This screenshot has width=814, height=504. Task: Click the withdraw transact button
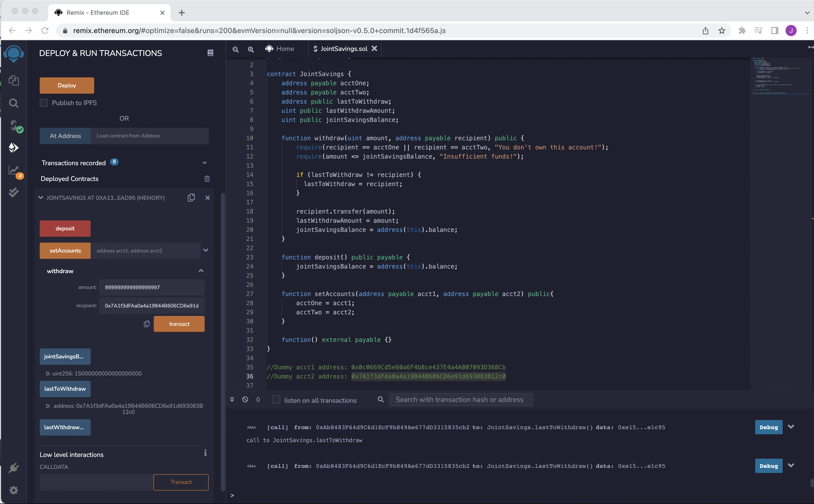pyautogui.click(x=179, y=324)
